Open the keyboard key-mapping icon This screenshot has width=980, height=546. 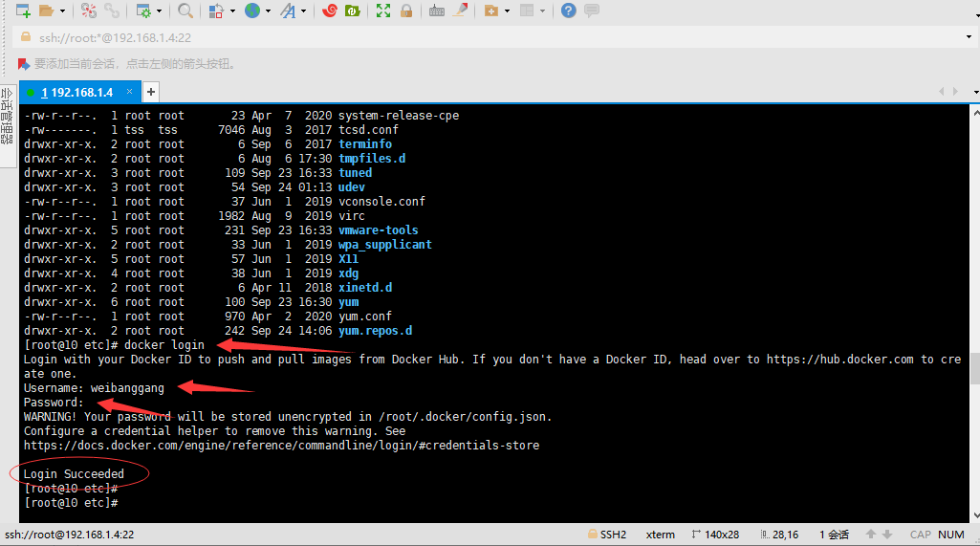pyautogui.click(x=437, y=11)
